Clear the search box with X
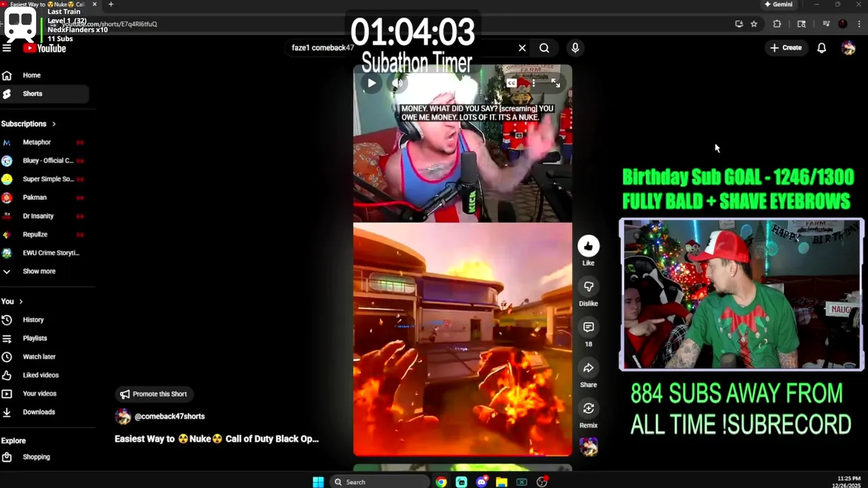 (522, 48)
